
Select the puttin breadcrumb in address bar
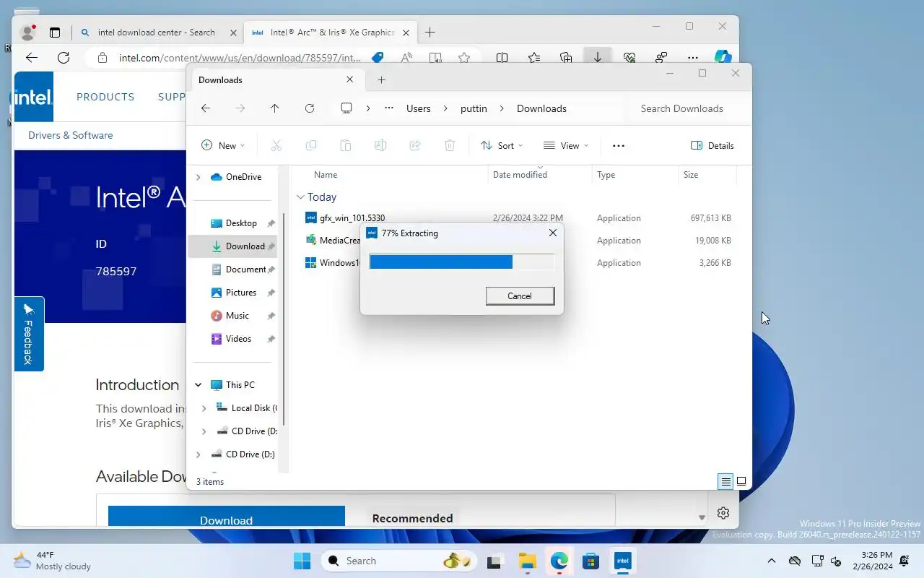pyautogui.click(x=474, y=108)
